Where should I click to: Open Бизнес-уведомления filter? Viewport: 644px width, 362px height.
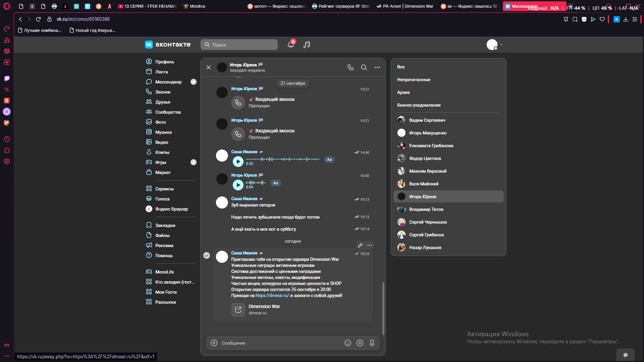coord(419,105)
